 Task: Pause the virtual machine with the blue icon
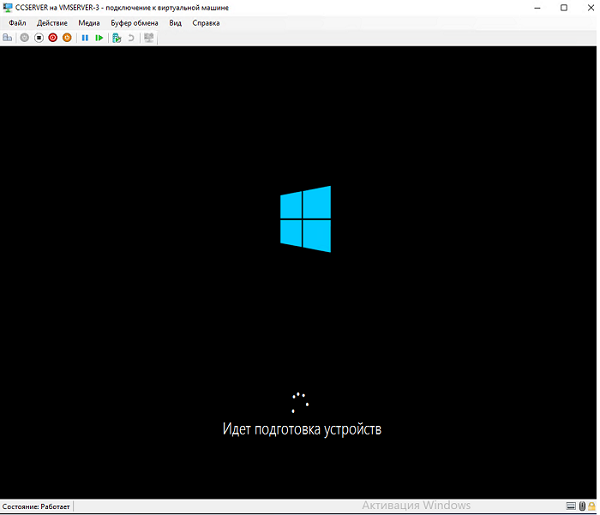85,37
